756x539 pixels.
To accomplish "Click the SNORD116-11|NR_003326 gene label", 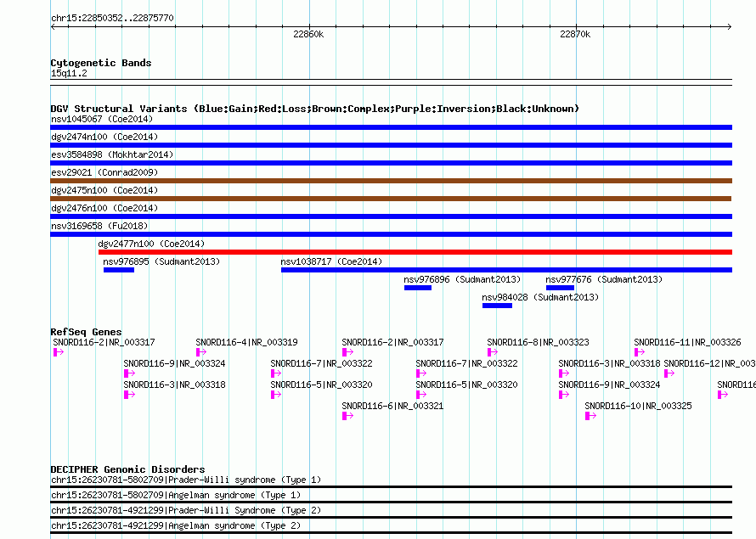I will (x=687, y=342).
